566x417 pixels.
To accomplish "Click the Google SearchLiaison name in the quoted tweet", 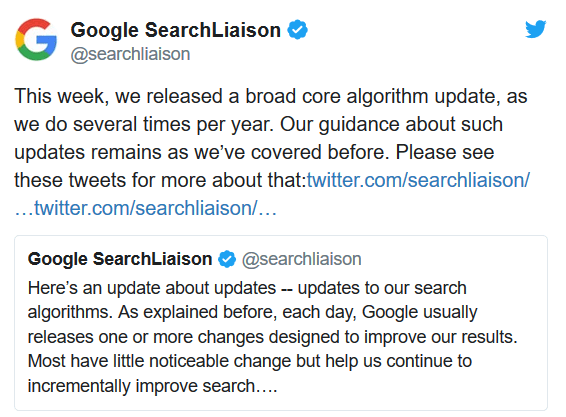I will [x=120, y=259].
